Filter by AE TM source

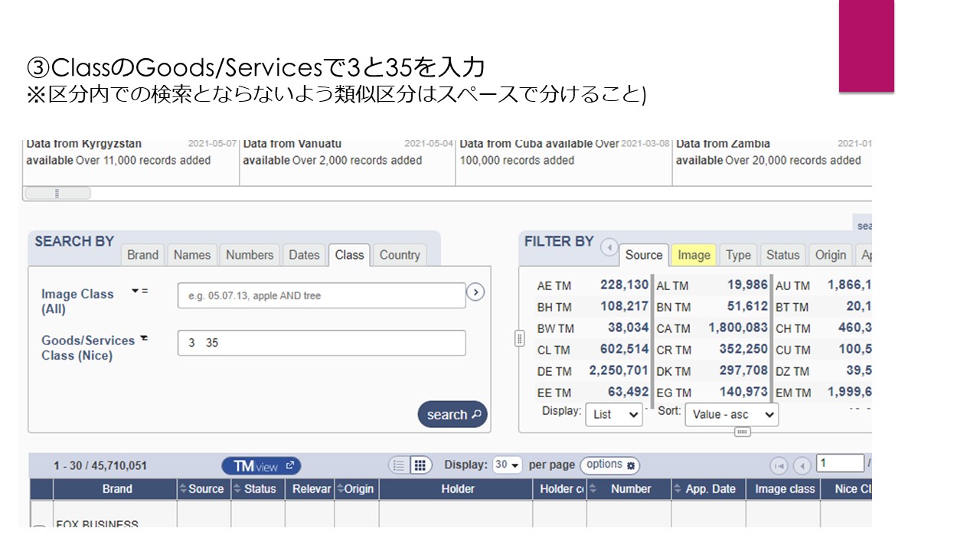(593, 285)
